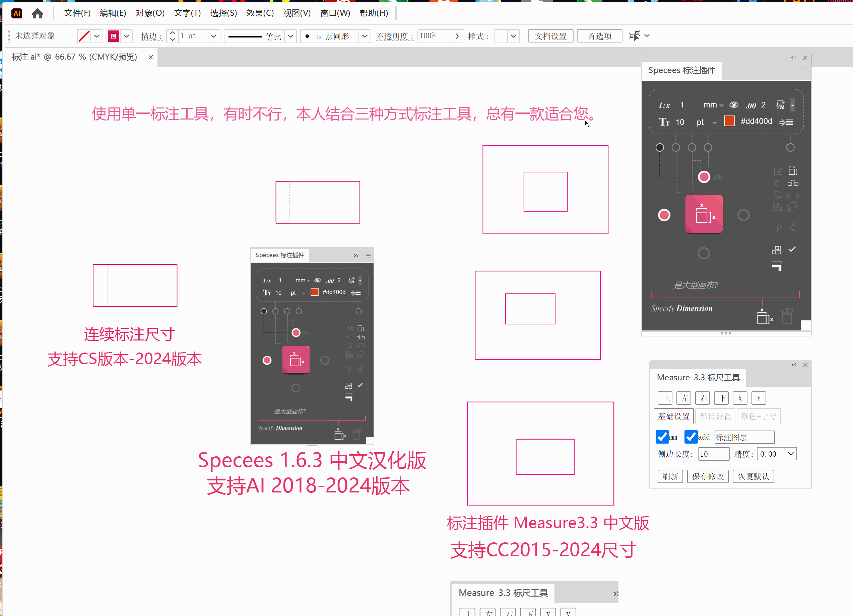Click the bright spacing boxes icon in right Specees panel

point(793,183)
